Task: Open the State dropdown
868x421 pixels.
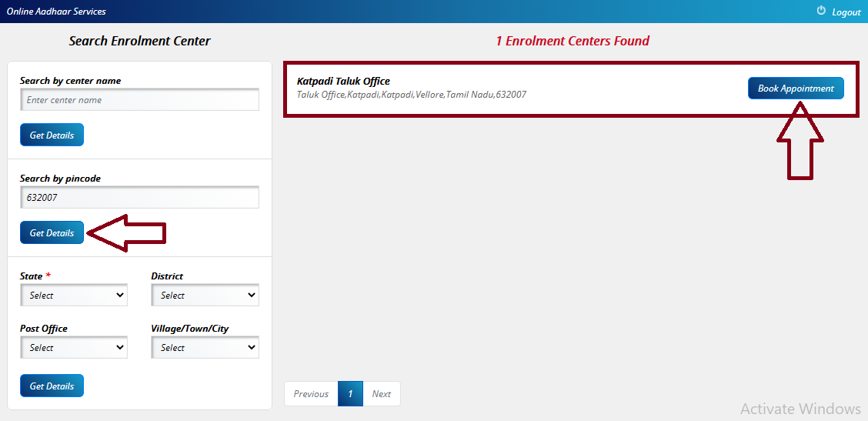Action: 74,296
